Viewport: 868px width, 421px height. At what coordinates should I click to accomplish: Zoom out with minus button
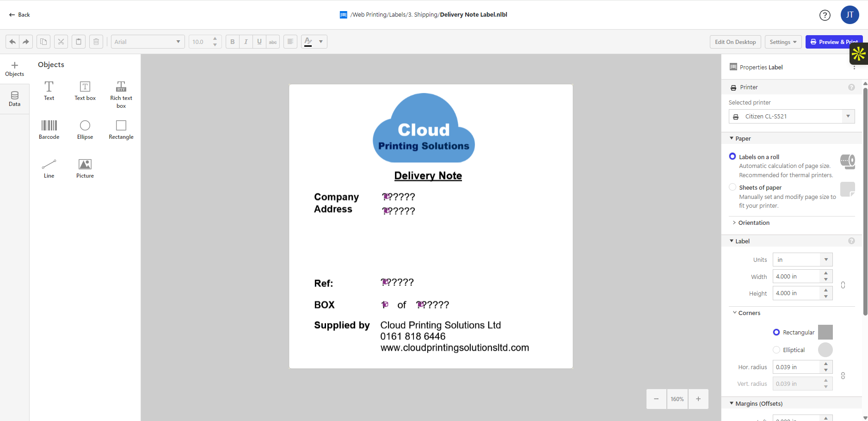656,399
